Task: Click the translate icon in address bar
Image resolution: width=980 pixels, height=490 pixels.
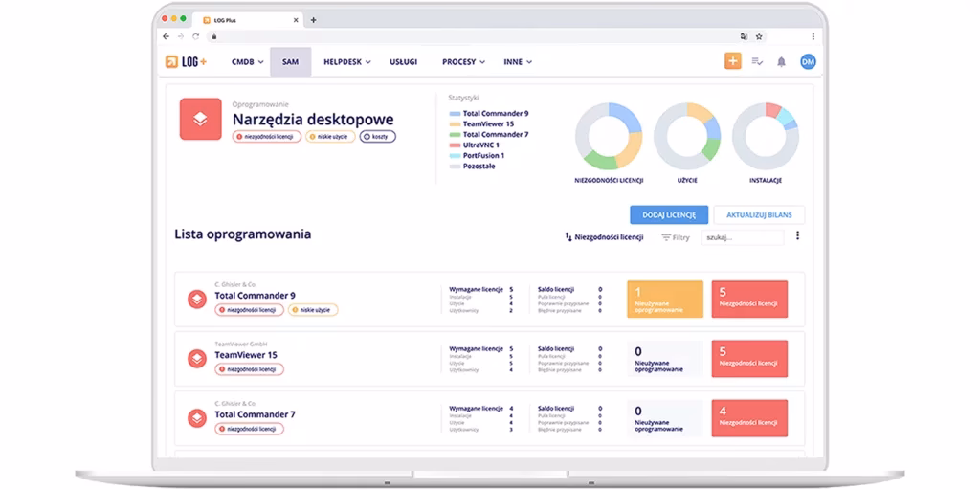Action: click(744, 37)
